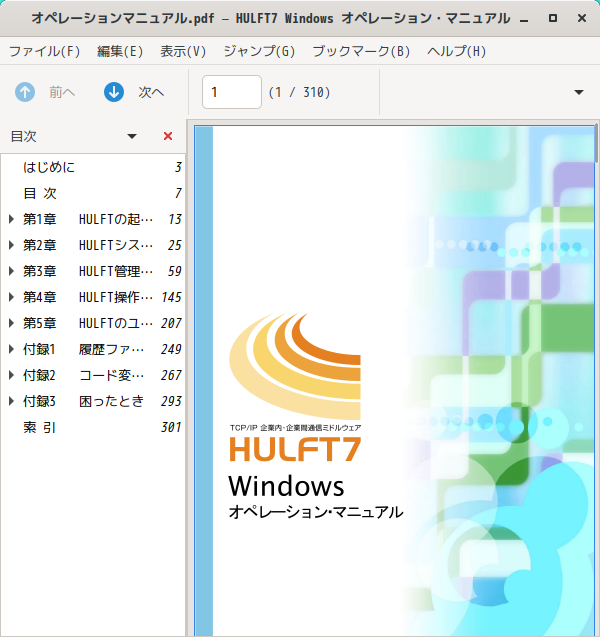The height and width of the screenshot is (637, 600).
Task: Open the ファイル(F) menu
Action: click(45, 51)
